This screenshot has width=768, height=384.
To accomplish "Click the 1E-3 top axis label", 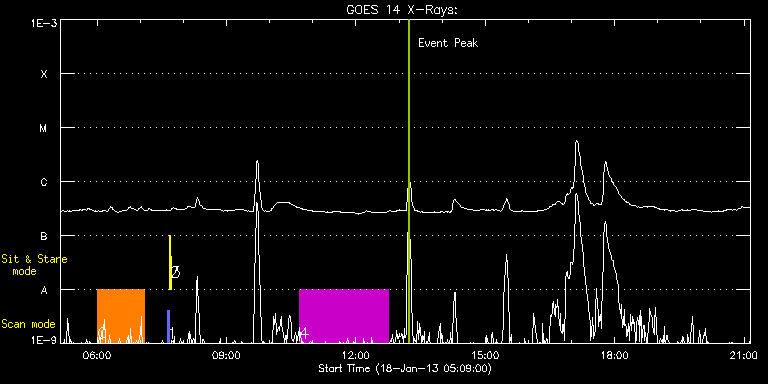I will click(x=43, y=23).
